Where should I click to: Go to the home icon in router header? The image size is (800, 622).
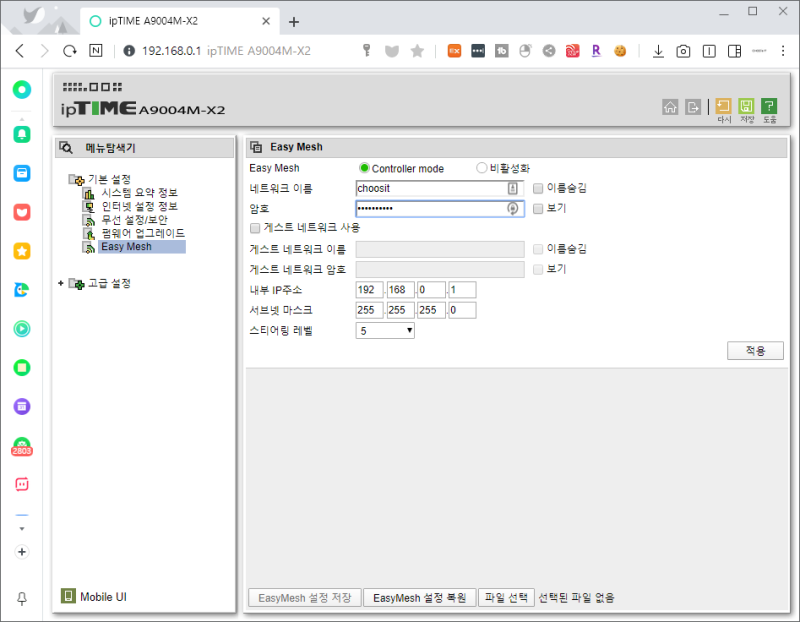(x=670, y=106)
